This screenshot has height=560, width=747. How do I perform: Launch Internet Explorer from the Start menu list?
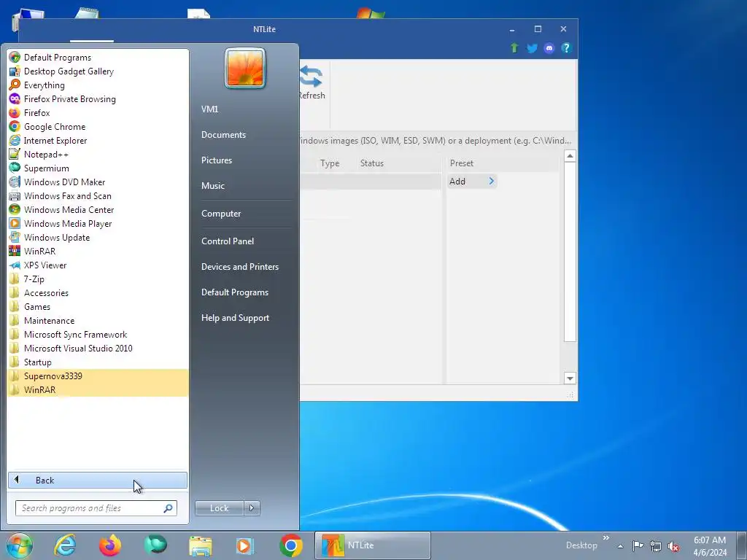click(x=98, y=141)
